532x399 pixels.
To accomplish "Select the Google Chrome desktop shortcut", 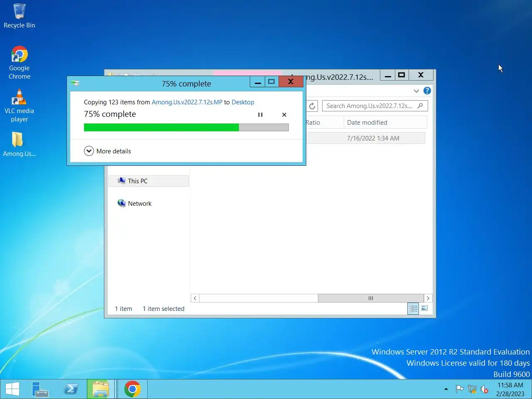I will click(19, 63).
